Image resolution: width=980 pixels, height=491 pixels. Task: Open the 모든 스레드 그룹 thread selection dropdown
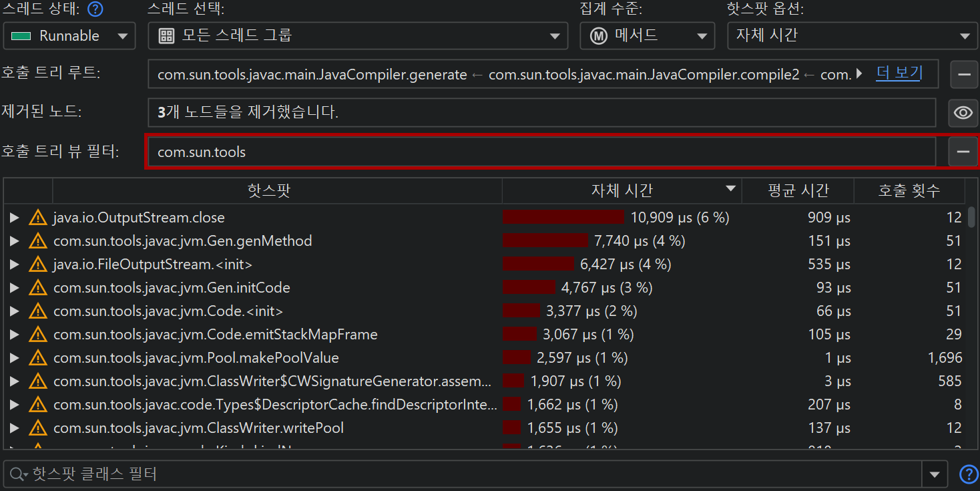click(358, 36)
